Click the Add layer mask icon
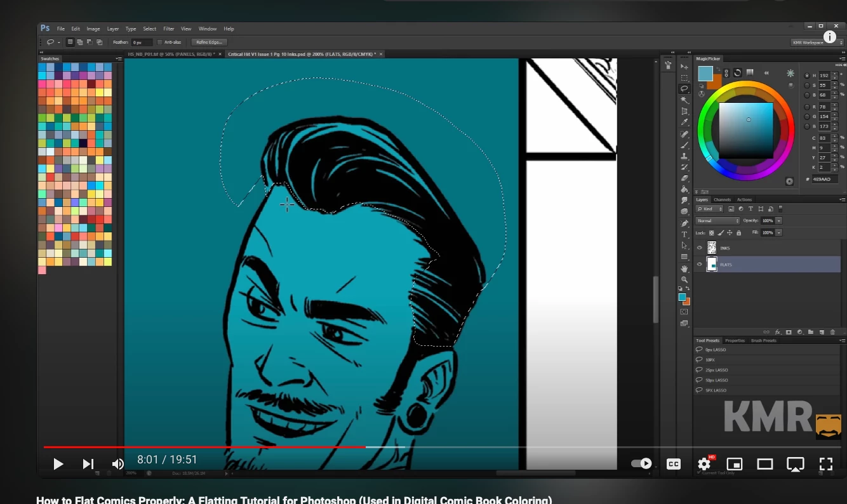The width and height of the screenshot is (847, 504). coord(789,332)
